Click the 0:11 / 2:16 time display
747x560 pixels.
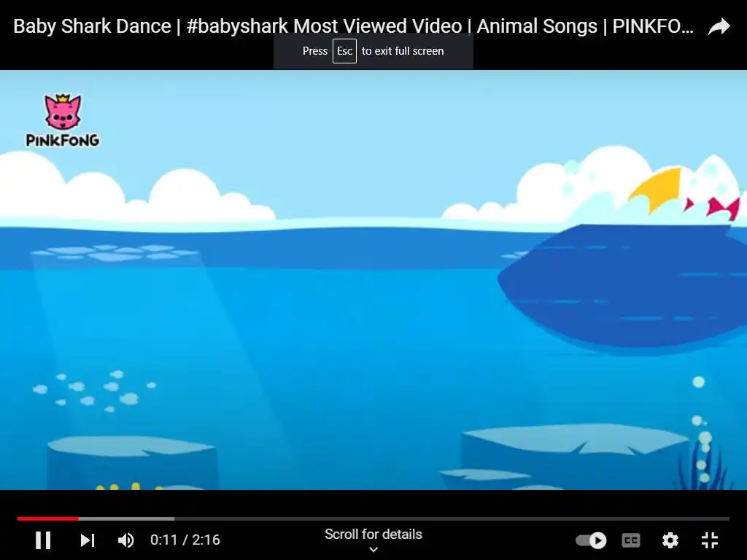coord(185,540)
